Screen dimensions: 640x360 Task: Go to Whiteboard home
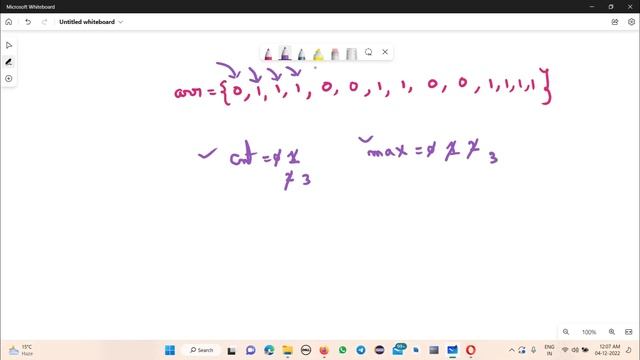point(9,22)
